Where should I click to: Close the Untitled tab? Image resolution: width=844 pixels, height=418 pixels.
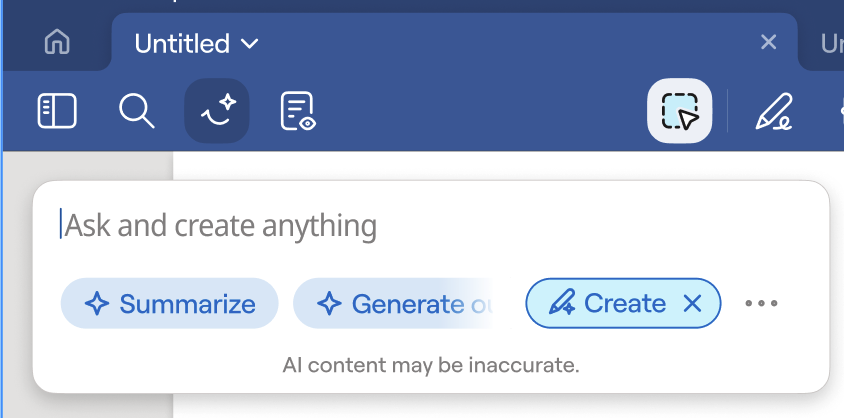pyautogui.click(x=769, y=42)
